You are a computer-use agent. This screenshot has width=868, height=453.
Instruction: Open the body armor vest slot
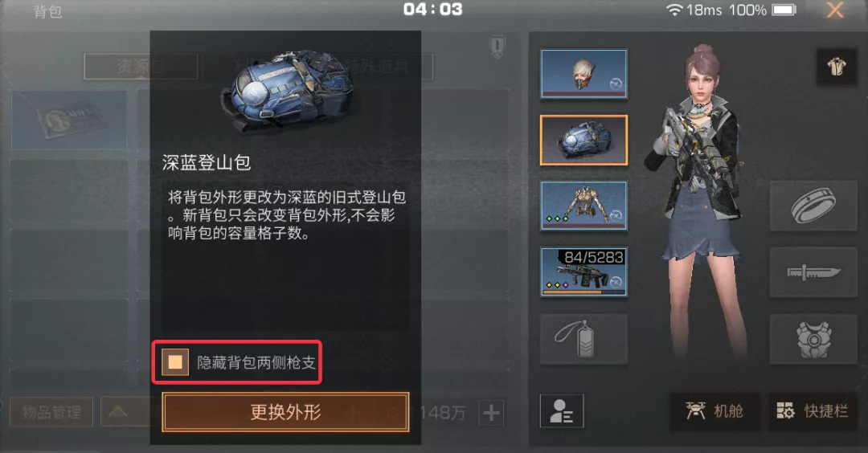tap(813, 339)
